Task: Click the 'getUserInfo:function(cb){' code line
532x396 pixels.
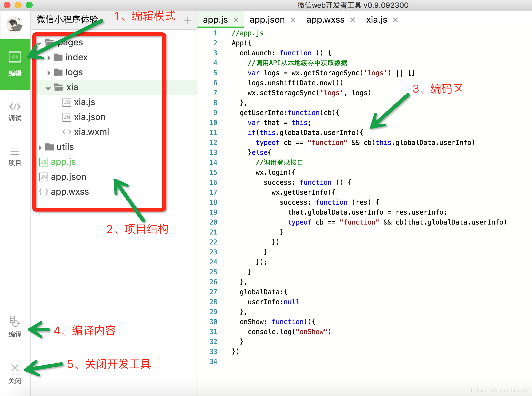Action: point(289,113)
